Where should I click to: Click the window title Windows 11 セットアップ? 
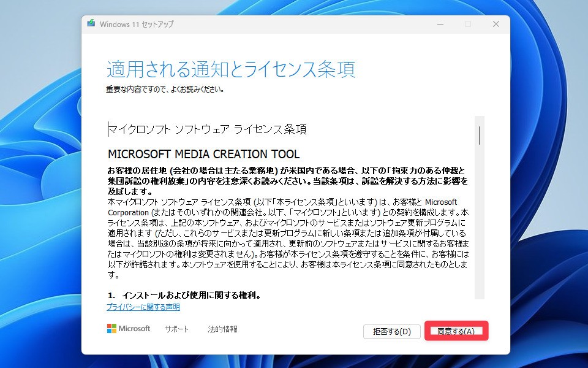tap(137, 24)
